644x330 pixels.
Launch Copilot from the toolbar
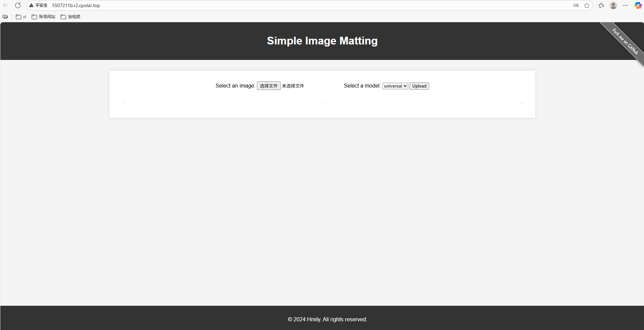pos(638,5)
